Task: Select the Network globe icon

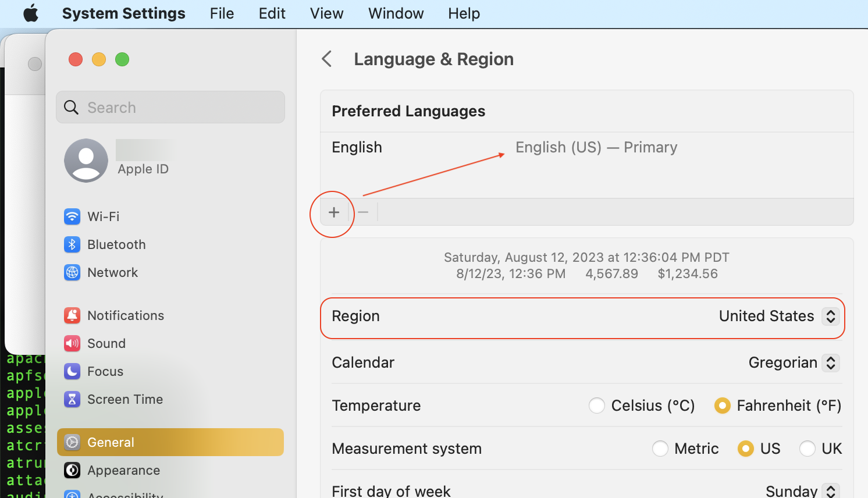Action: coord(72,272)
